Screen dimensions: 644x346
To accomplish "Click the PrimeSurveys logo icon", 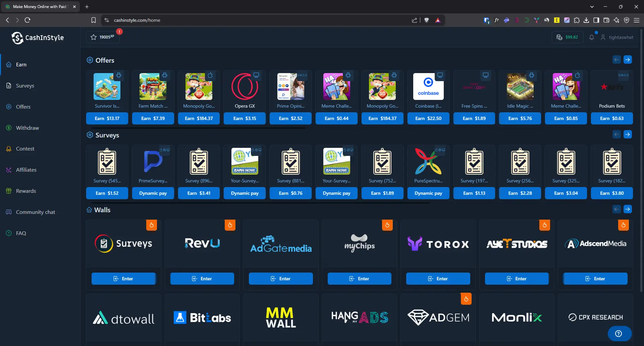I will 153,161.
